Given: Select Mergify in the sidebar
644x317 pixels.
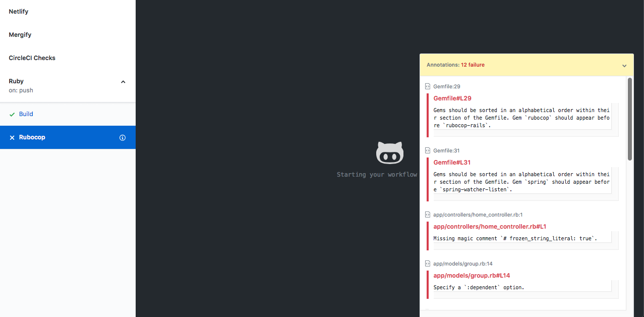Looking at the screenshot, I should coord(20,34).
